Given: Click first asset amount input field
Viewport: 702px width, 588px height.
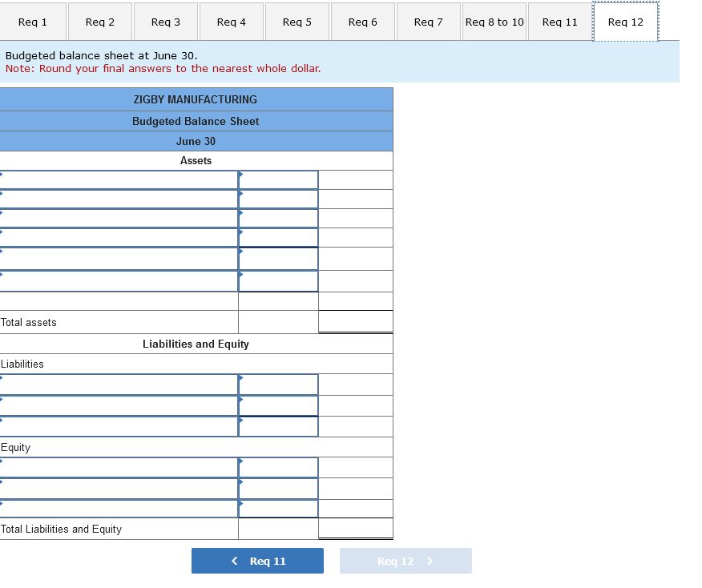Looking at the screenshot, I should click(x=278, y=180).
